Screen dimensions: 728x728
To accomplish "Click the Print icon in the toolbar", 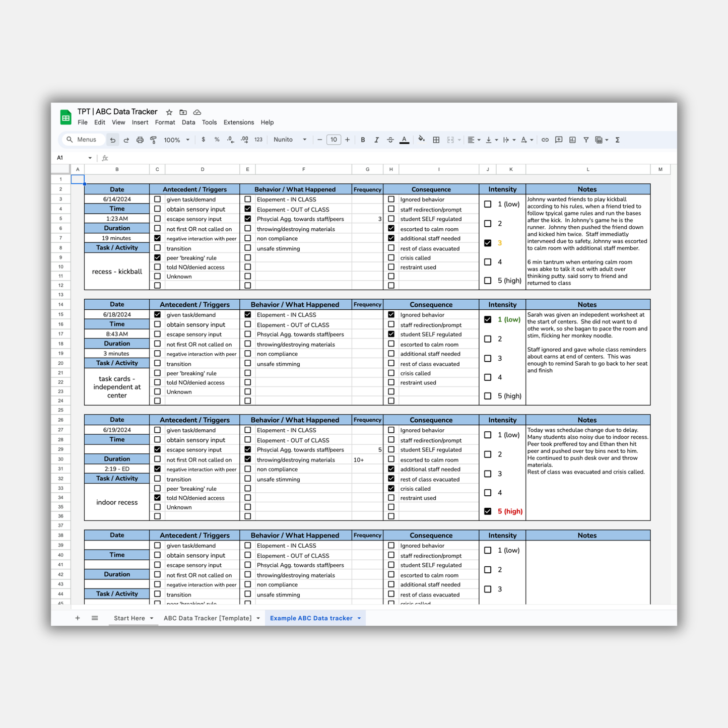I will pyautogui.click(x=140, y=140).
